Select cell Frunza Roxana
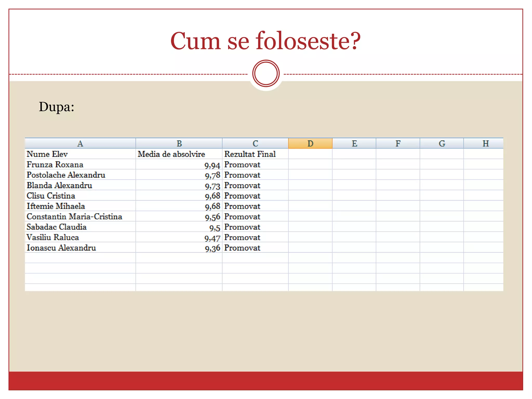 (55, 164)
